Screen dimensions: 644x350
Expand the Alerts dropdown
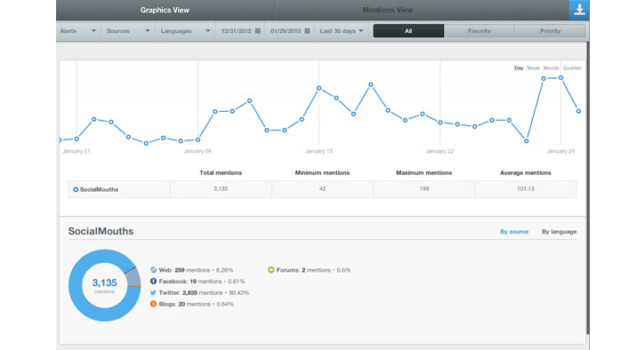78,31
